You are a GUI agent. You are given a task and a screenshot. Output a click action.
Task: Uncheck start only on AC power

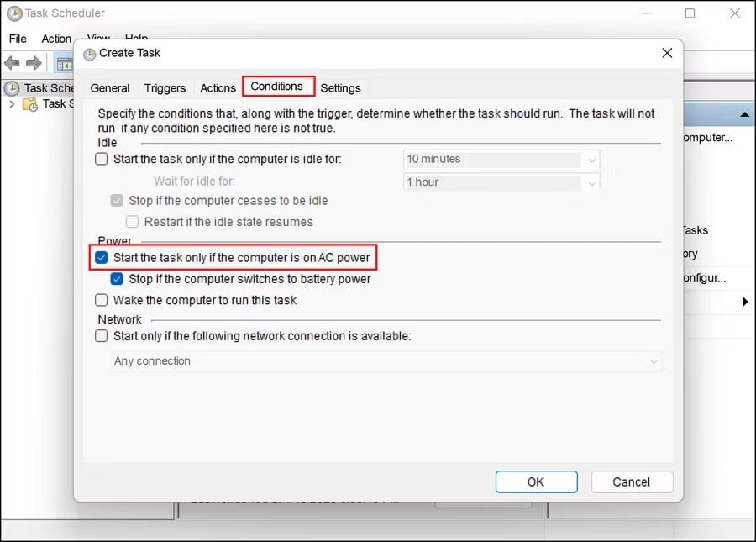point(102,257)
